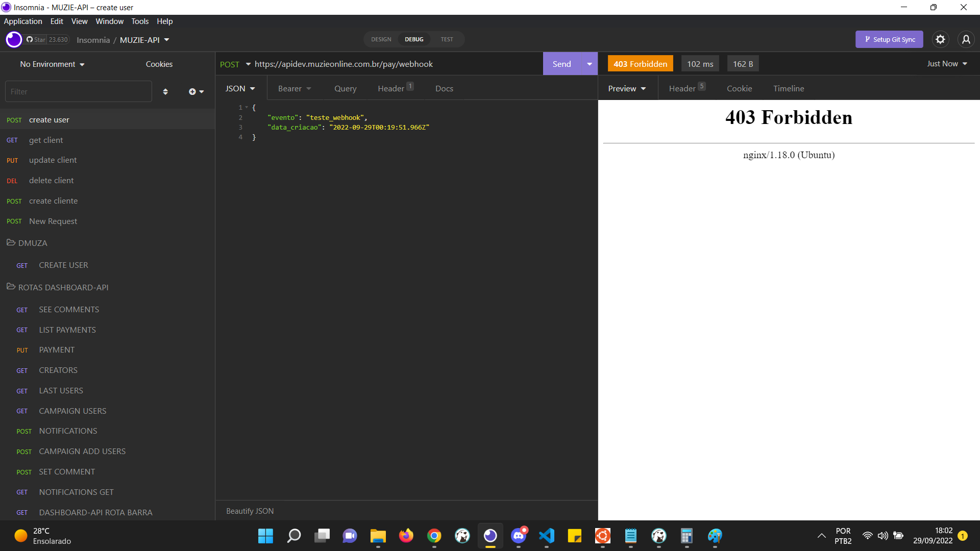
Task: Toggle the DEBUG mode tab
Action: (x=414, y=39)
